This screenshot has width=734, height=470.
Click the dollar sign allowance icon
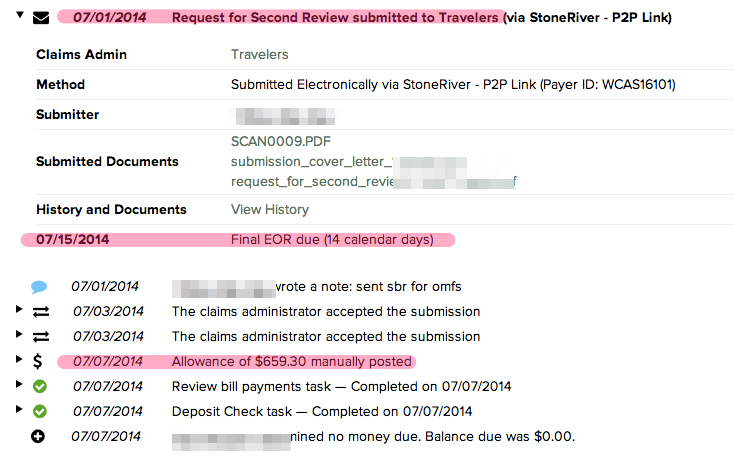click(37, 361)
